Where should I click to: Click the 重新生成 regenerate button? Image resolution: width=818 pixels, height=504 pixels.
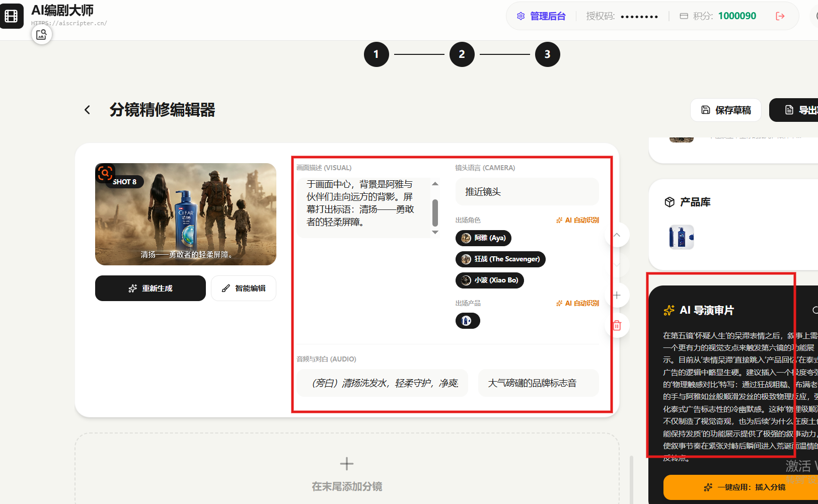150,289
